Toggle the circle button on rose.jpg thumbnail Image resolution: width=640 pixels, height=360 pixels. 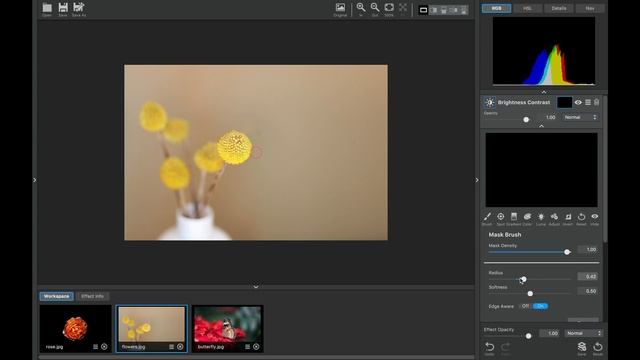pos(104,347)
